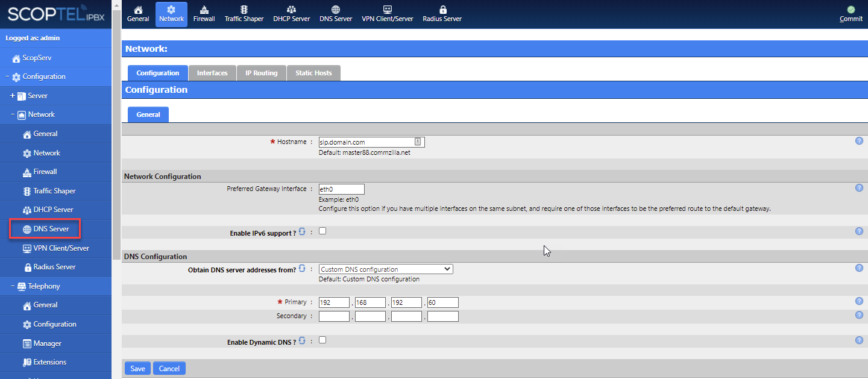Toggle the Enable Dynamic DNS checkbox
Image resolution: width=868 pixels, height=379 pixels.
click(322, 340)
